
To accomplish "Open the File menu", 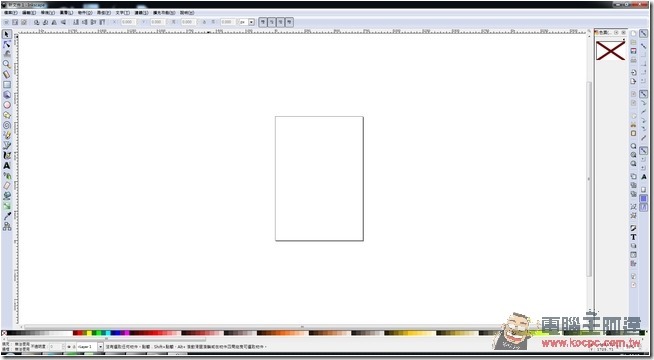I will tap(10, 13).
